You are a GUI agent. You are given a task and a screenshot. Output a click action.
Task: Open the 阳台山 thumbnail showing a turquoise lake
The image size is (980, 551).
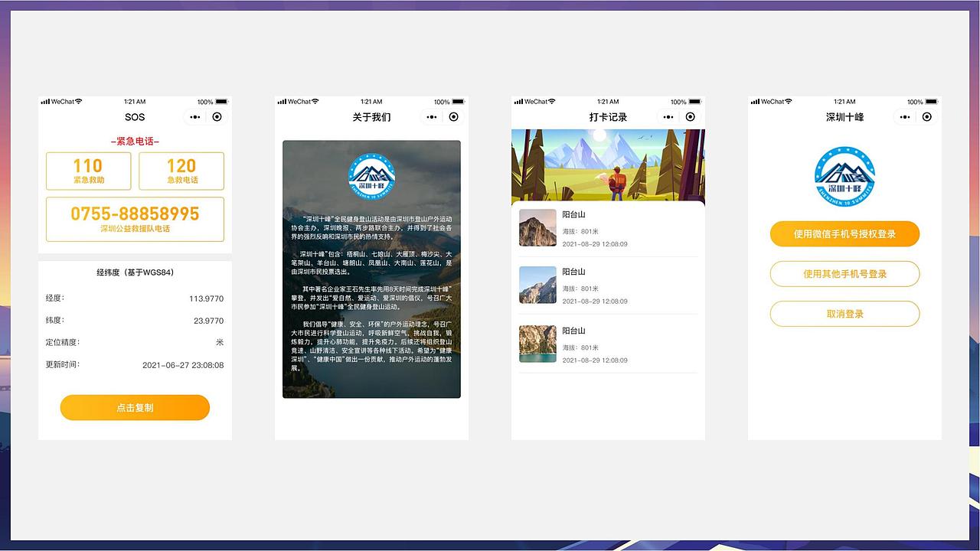point(537,344)
